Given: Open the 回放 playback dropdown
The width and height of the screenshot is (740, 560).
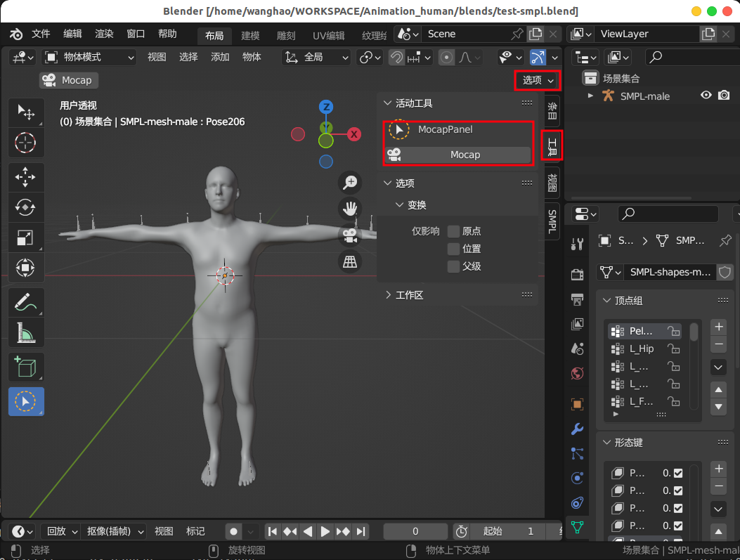Looking at the screenshot, I should click(60, 532).
